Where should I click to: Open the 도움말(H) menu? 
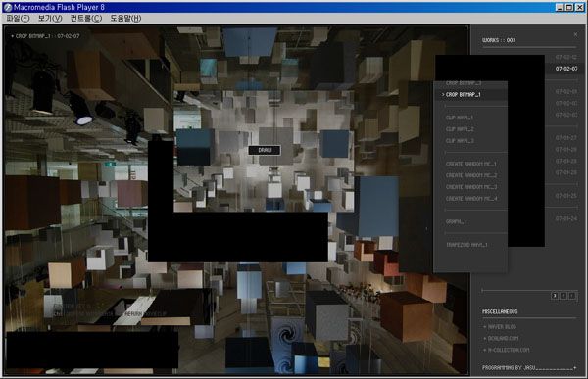point(125,18)
